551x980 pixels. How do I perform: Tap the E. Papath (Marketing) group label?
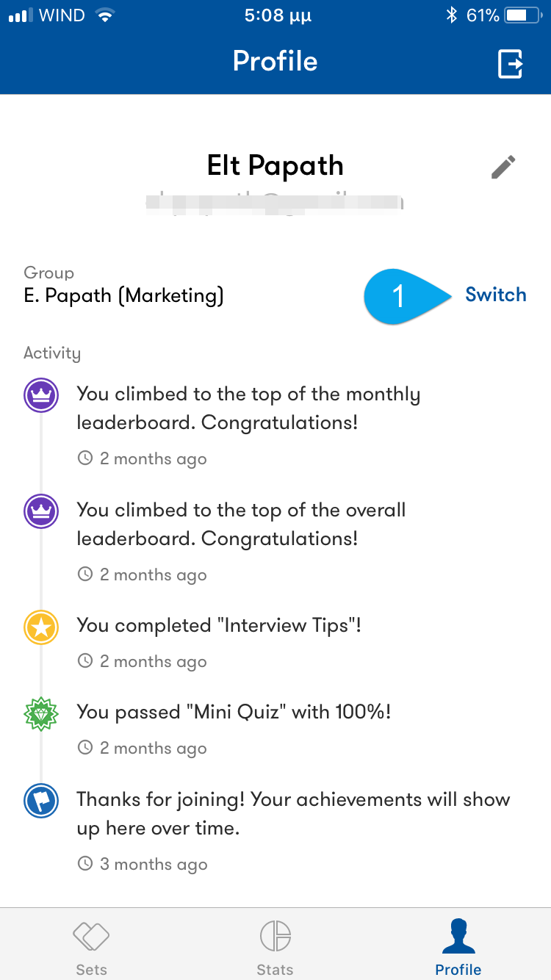[123, 295]
